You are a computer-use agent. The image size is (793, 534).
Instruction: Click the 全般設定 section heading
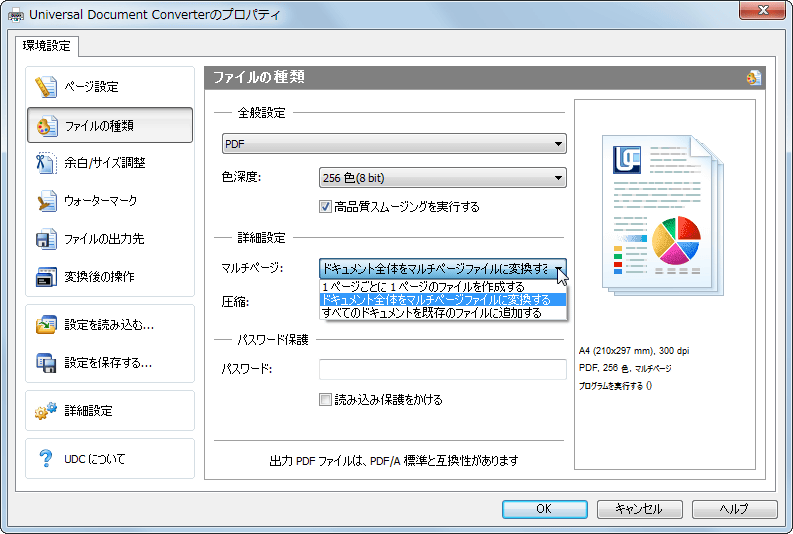pos(261,112)
